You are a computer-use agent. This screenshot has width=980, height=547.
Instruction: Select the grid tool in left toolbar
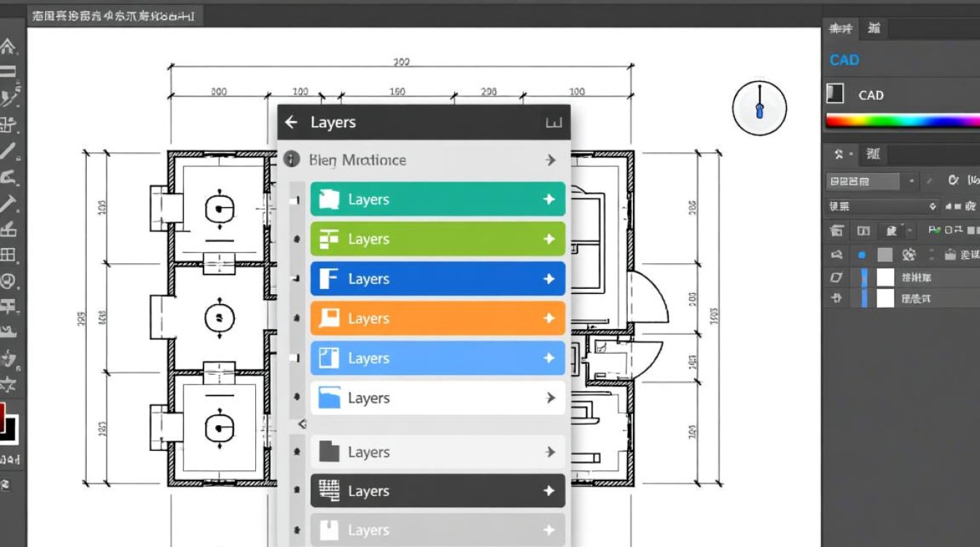[x=8, y=255]
